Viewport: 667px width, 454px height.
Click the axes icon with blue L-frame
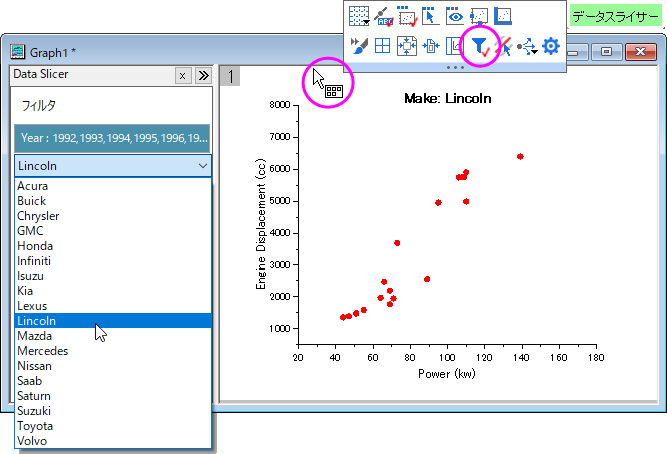point(503,17)
